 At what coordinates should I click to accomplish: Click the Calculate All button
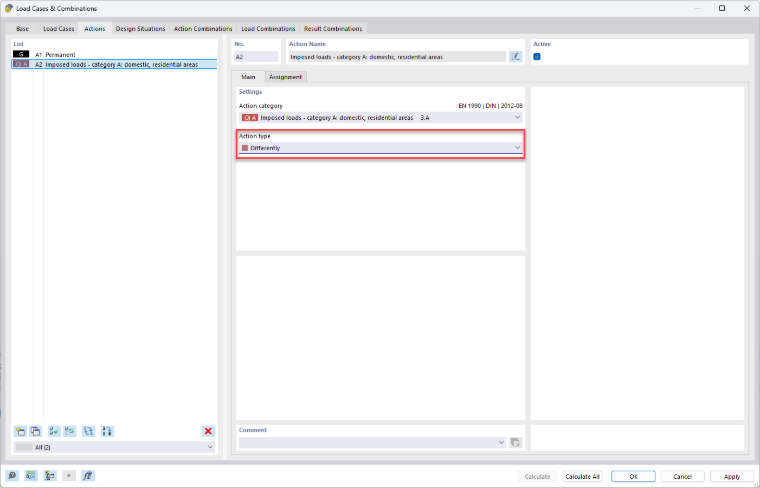[582, 476]
